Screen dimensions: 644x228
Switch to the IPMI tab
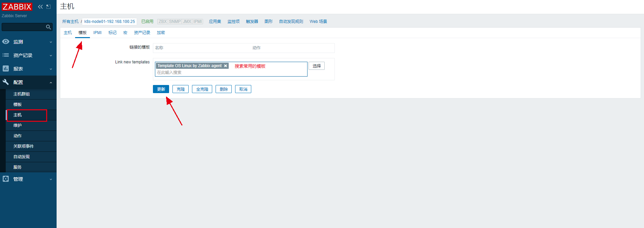(x=97, y=33)
